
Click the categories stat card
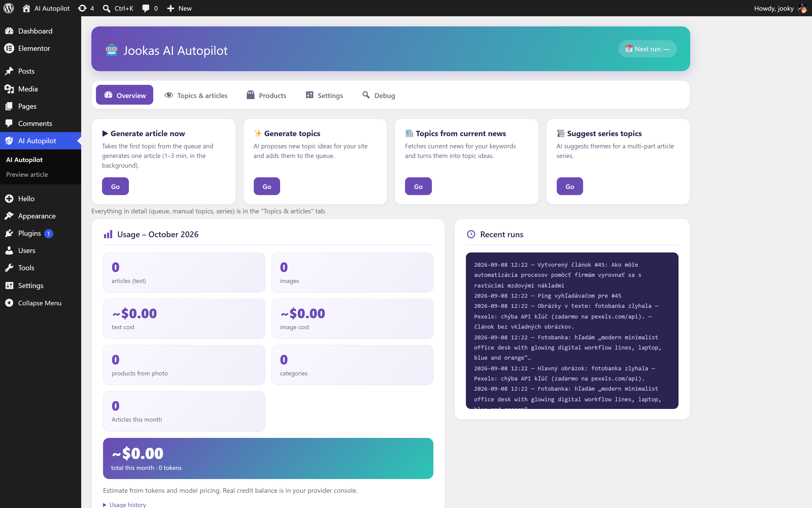point(352,365)
